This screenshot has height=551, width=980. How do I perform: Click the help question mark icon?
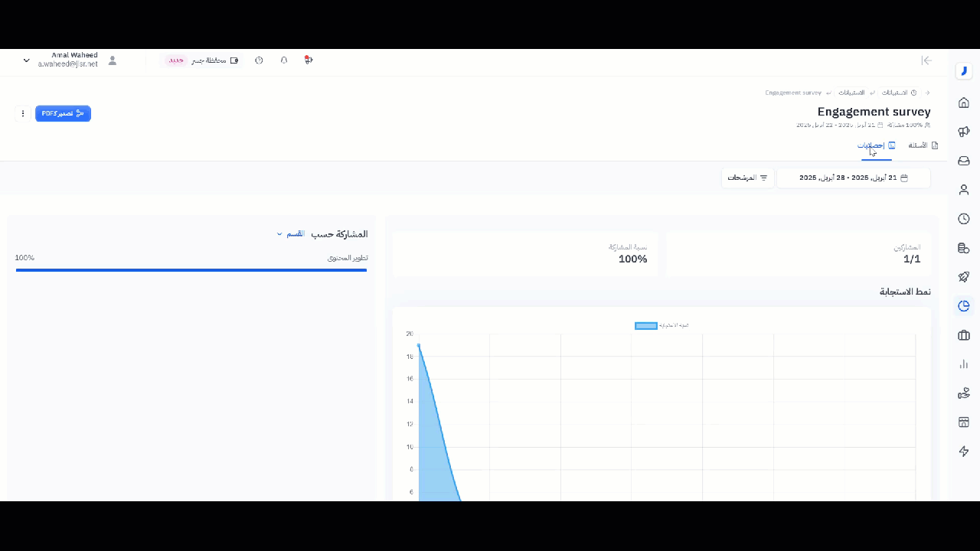[x=259, y=60]
